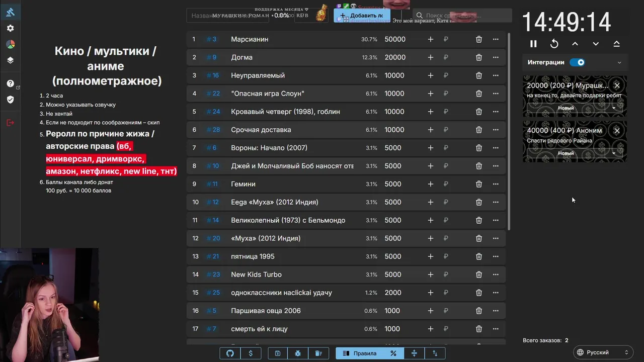644x362 pixels.
Task: Delete the пятница 1995 lot
Action: click(x=479, y=256)
